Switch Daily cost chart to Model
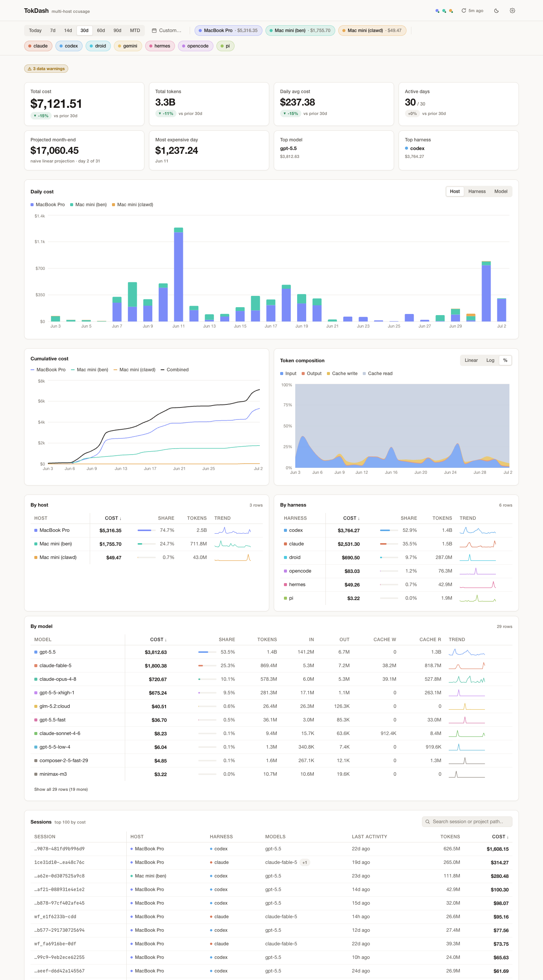Image resolution: width=543 pixels, height=980 pixels. click(x=501, y=191)
